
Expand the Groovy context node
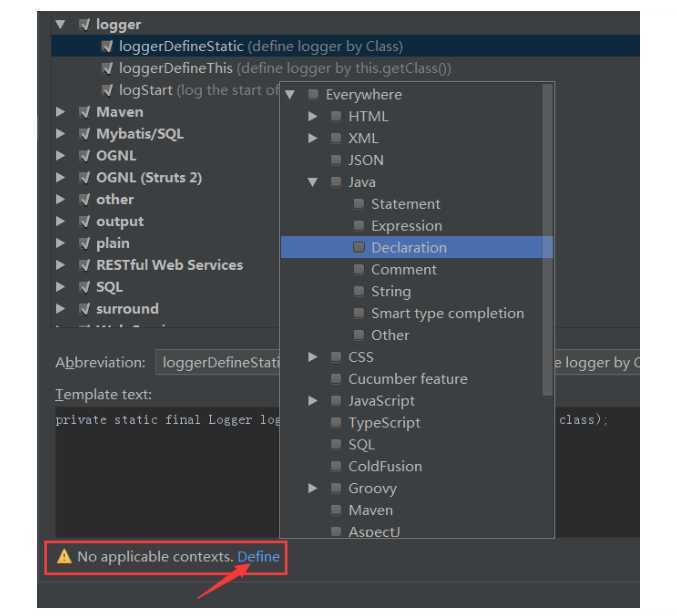click(x=313, y=488)
